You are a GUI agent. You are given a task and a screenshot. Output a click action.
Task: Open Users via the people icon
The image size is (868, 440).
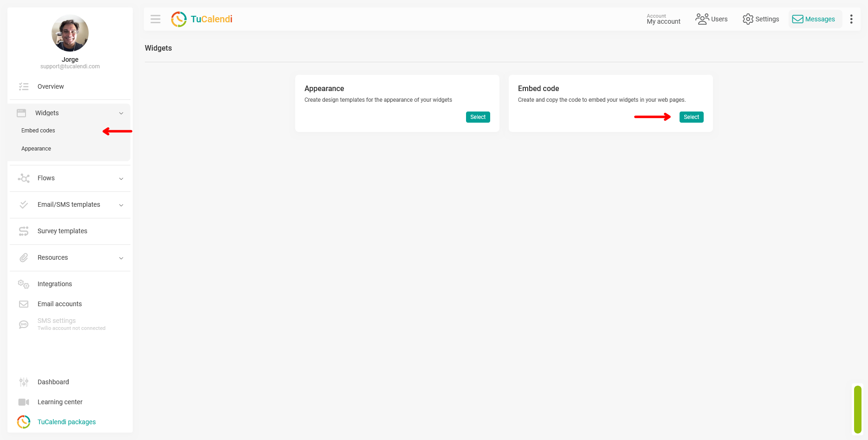click(x=702, y=19)
